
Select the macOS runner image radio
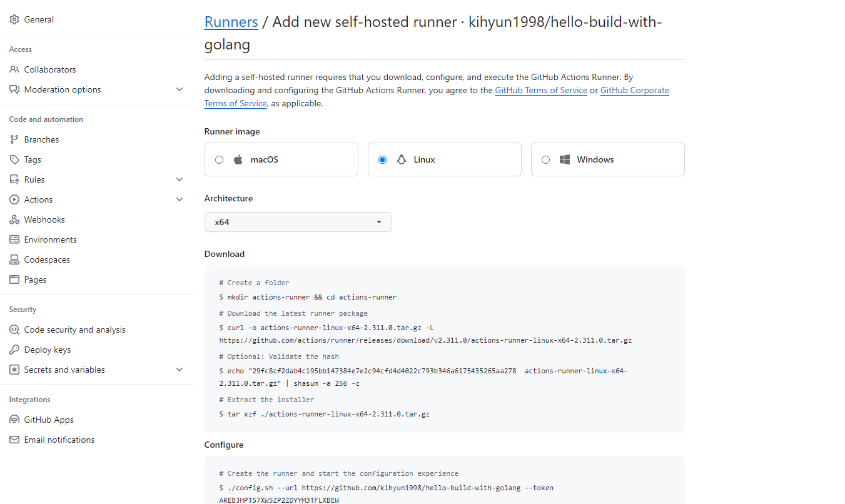coord(219,159)
